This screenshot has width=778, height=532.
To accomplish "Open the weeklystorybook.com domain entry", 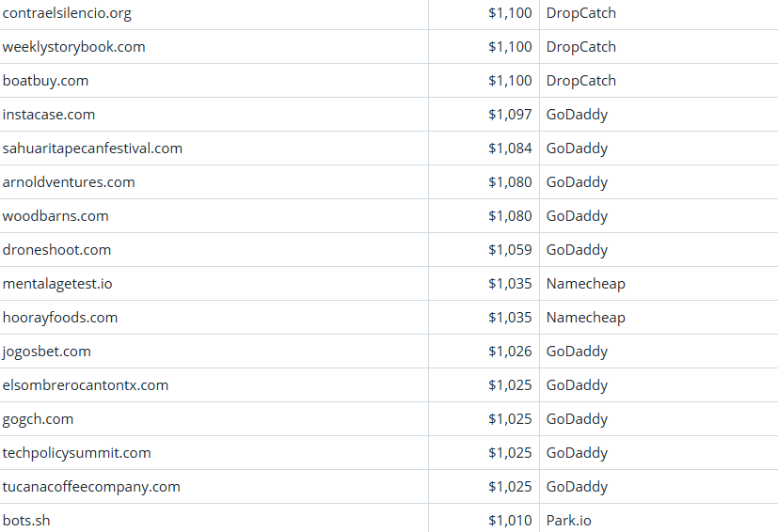I will [73, 47].
